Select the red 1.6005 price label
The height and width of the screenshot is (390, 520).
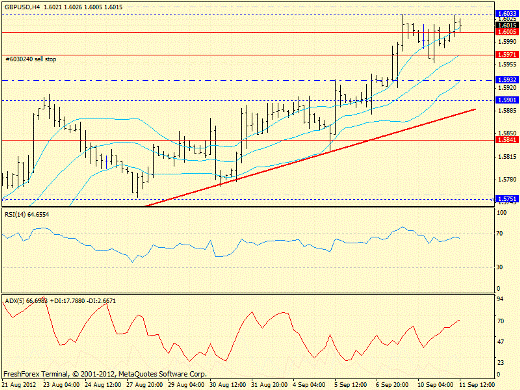507,32
